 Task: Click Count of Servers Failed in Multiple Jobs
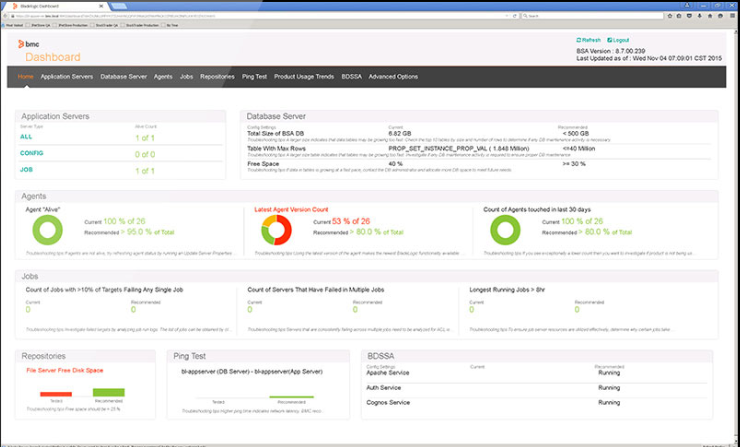tap(316, 290)
